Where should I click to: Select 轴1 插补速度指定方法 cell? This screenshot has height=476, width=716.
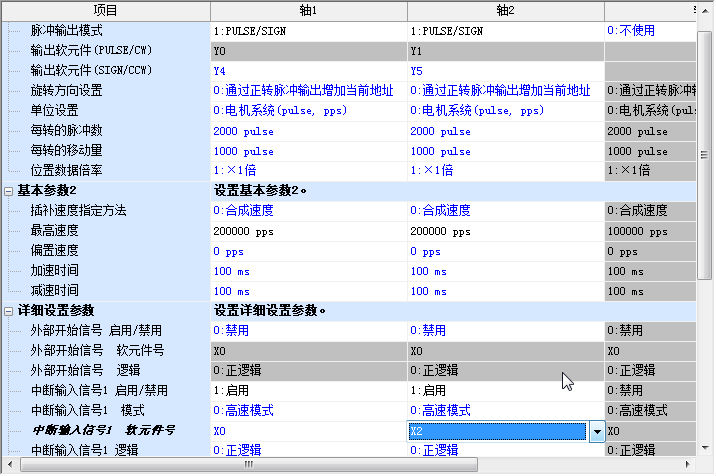308,211
